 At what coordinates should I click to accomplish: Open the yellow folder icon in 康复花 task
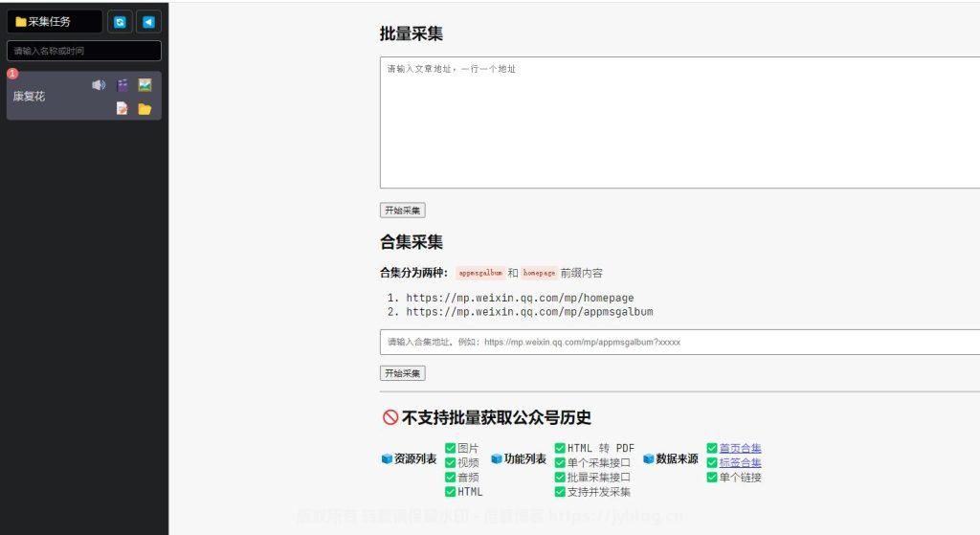coord(145,109)
